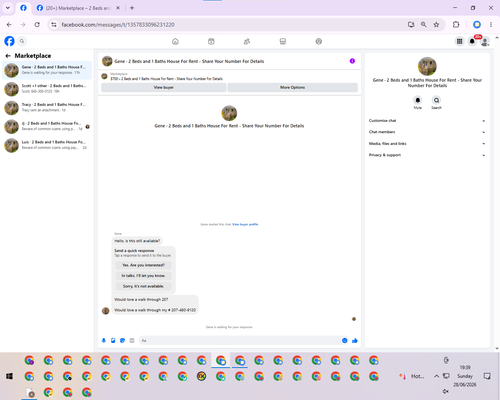Click the sender avatar beside Gene's last message
This screenshot has height=400, width=500.
point(106,311)
